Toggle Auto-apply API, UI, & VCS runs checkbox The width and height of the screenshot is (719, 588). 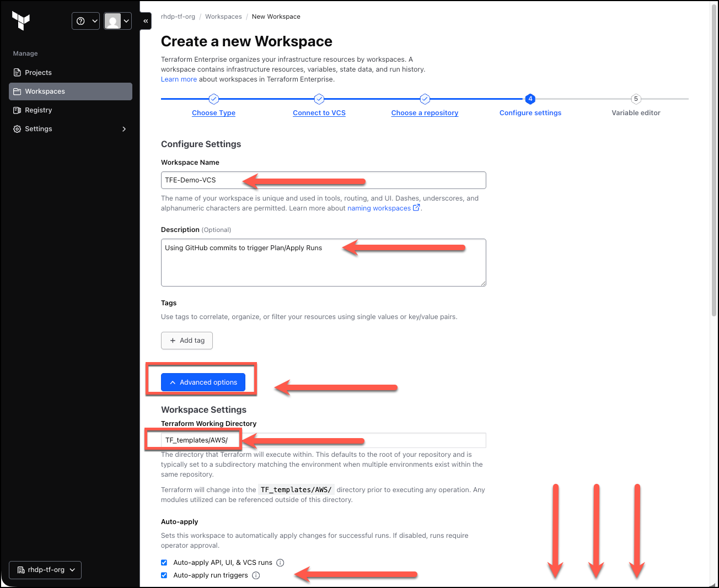pyautogui.click(x=164, y=563)
